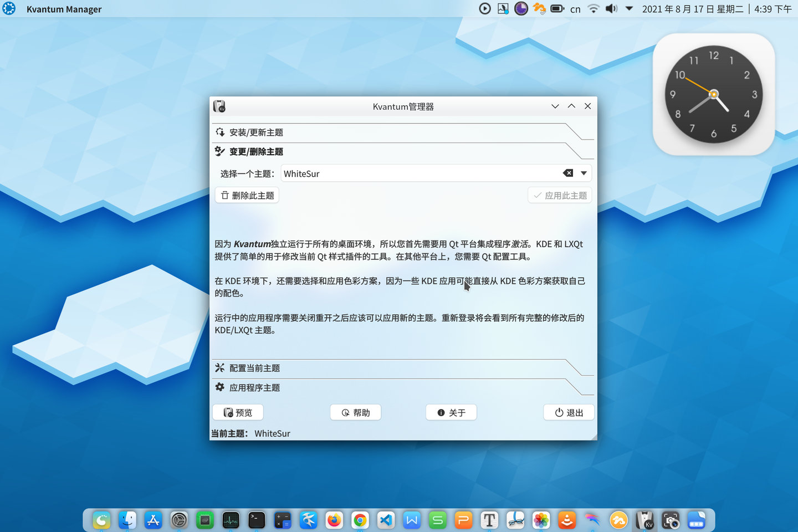This screenshot has height=532, width=798.
Task: Open the glasses document viewer dock icon
Action: point(515,520)
